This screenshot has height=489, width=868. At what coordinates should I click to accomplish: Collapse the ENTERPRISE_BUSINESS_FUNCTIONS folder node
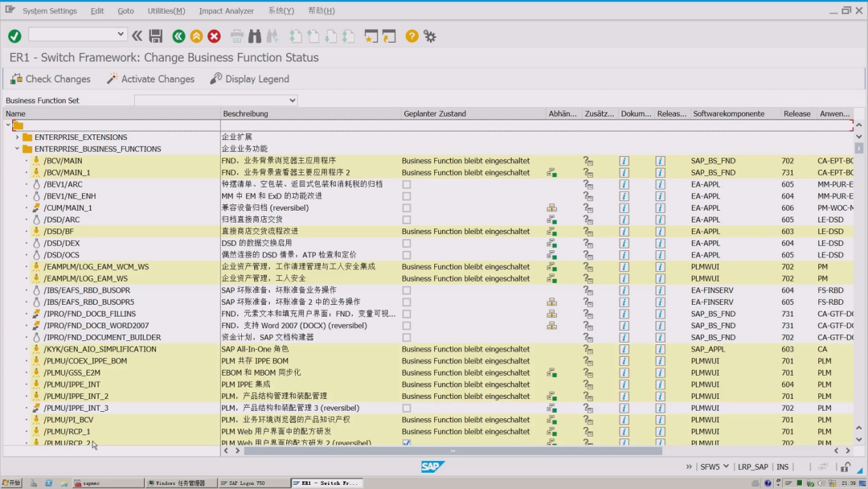17,149
